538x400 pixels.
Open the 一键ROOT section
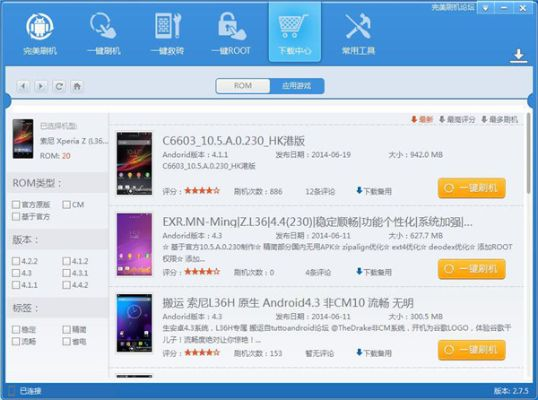231,34
